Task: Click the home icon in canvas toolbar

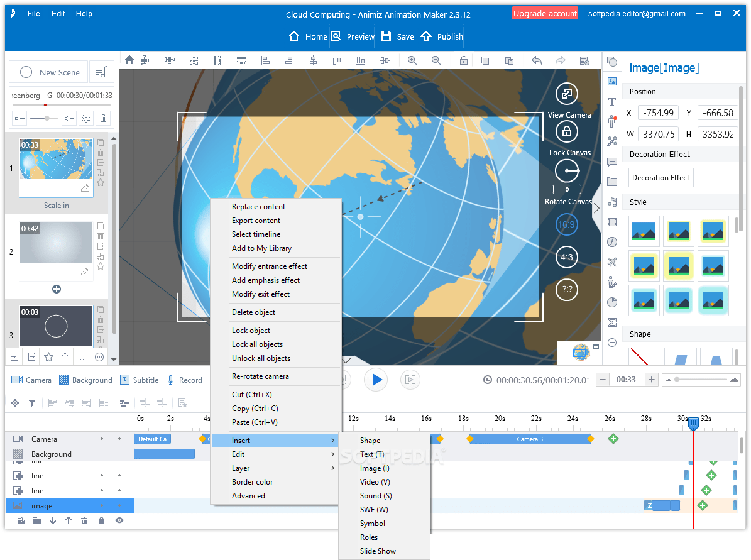Action: pos(129,60)
